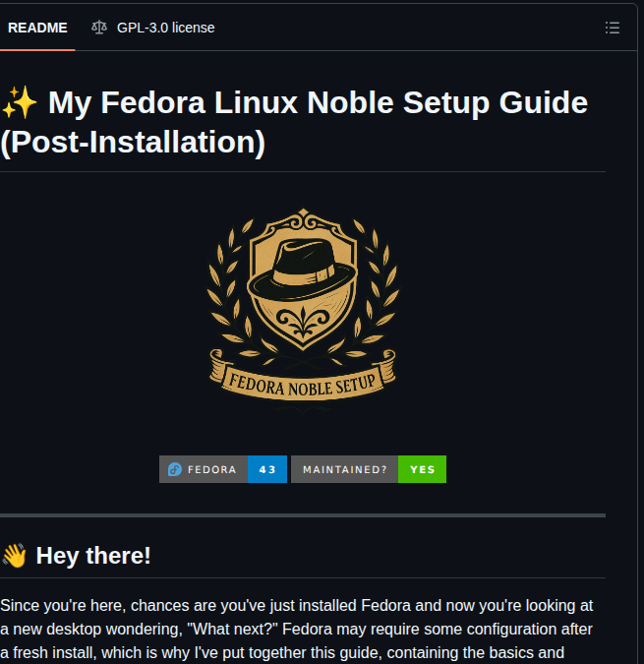Click the 'Since you're here' paragraph text
644x664 pixels.
click(x=296, y=629)
